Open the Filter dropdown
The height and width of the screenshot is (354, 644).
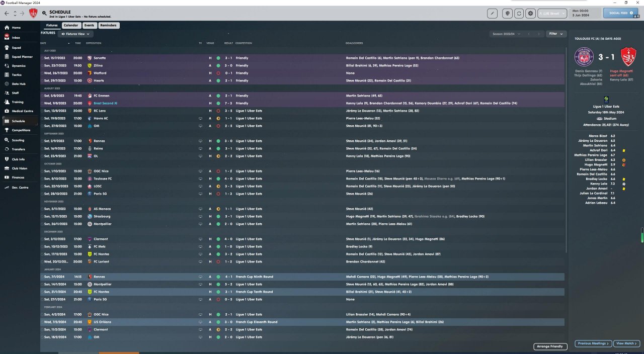tap(556, 34)
